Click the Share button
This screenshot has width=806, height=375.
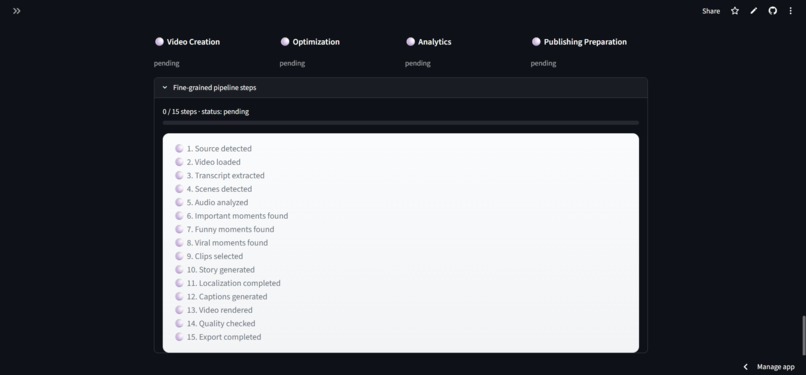click(711, 11)
